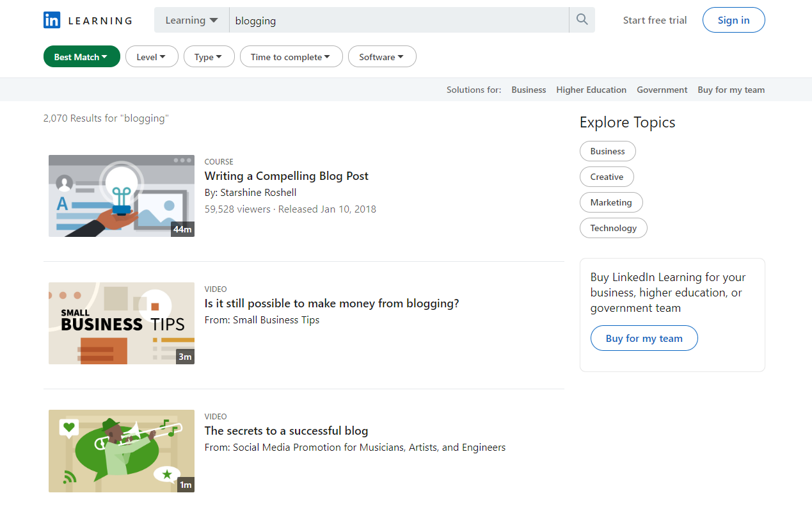Screen dimensions: 812x509
Task: Click the 44m duration badge
Action: (x=182, y=229)
